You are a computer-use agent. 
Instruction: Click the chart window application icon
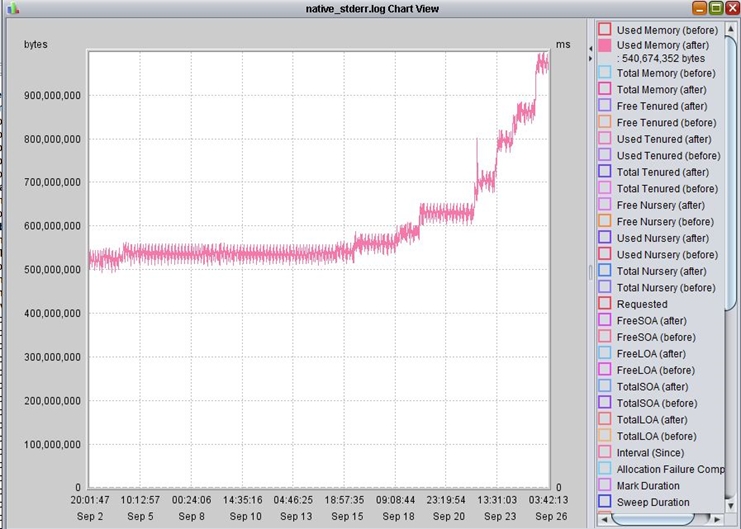13,8
